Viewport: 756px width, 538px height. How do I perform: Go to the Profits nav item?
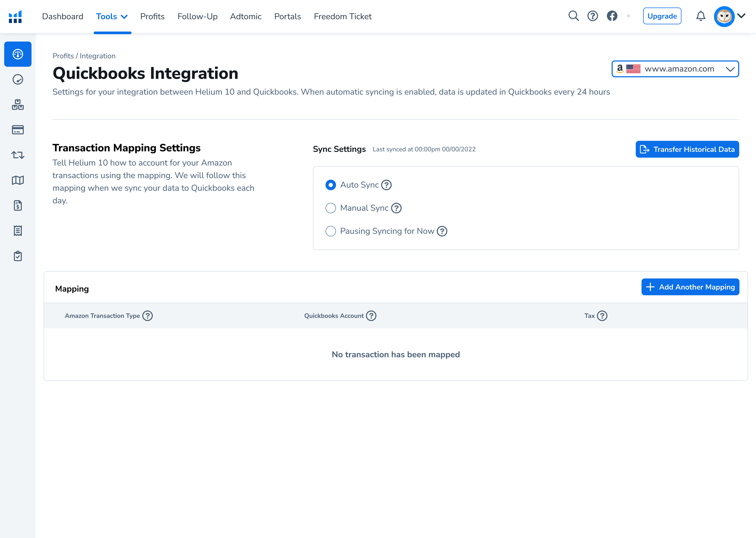coord(152,17)
